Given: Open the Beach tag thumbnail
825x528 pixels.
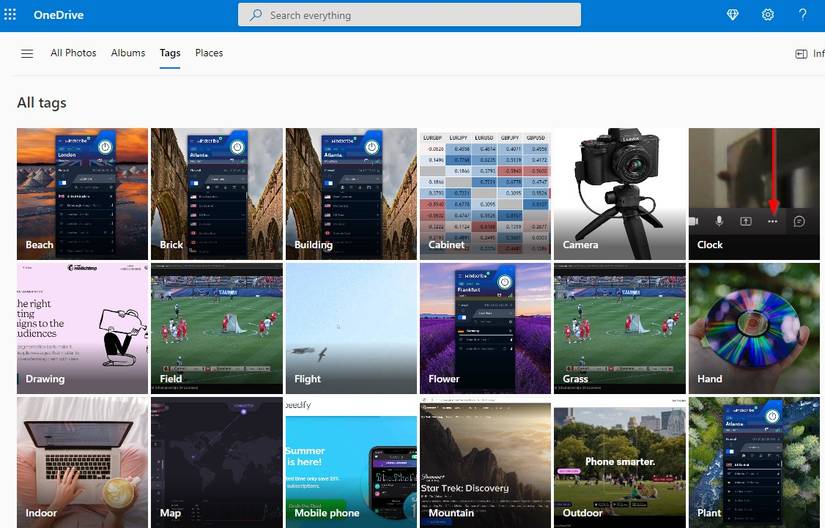Looking at the screenshot, I should (x=82, y=194).
